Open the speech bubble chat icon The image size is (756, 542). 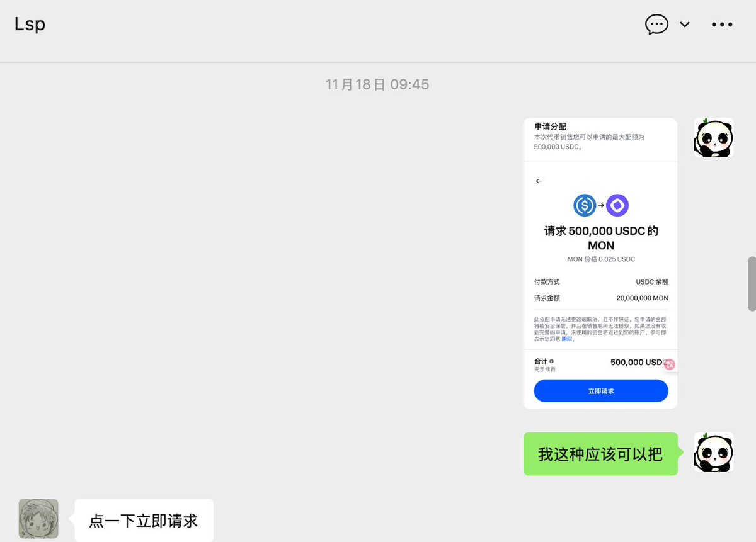[656, 24]
